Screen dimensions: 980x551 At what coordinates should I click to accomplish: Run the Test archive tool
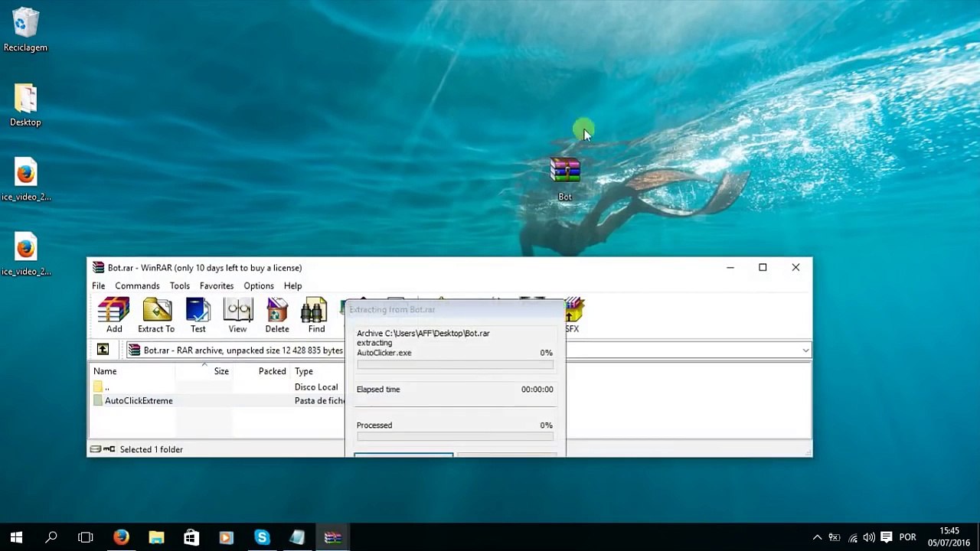point(198,315)
